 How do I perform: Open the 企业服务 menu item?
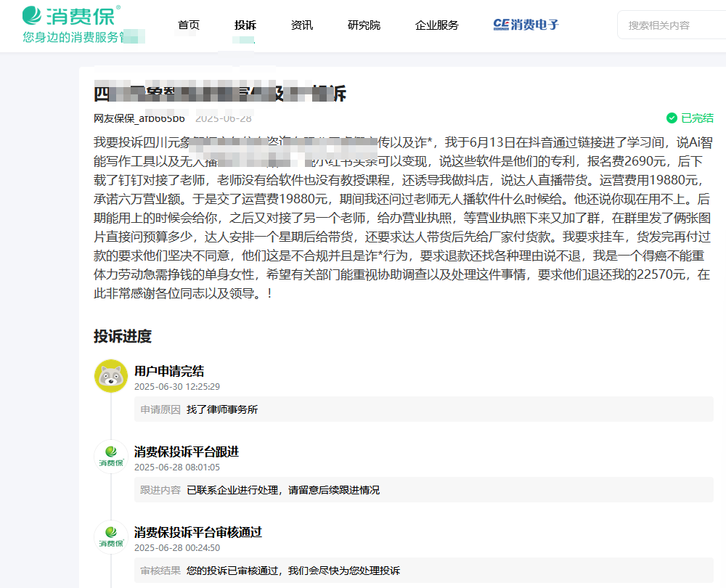coord(436,25)
